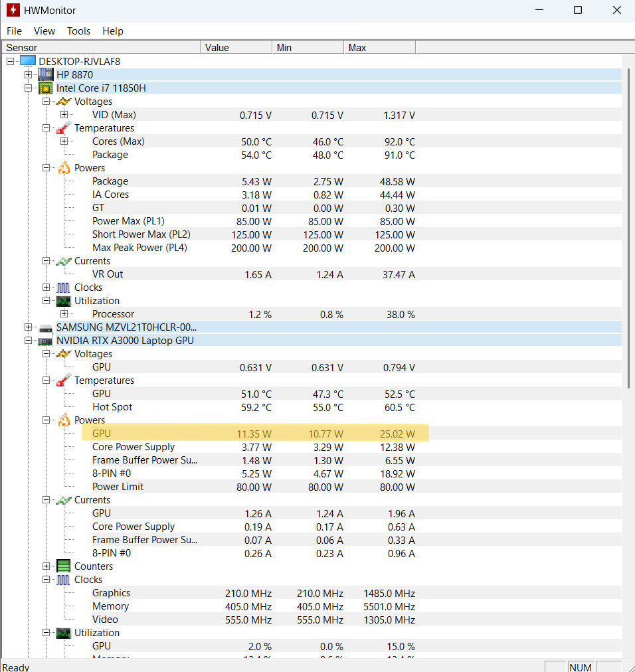Click the GPU Powers flame icon
The width and height of the screenshot is (635, 672).
pos(64,420)
